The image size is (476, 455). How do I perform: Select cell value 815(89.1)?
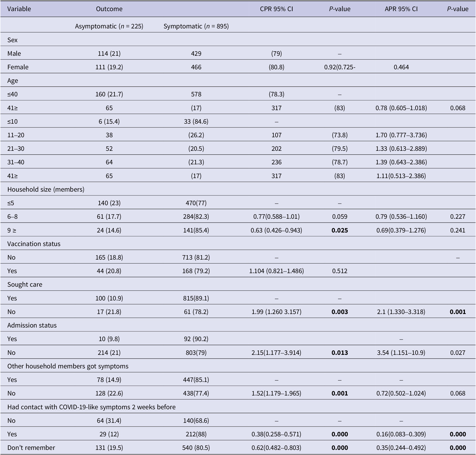[196, 298]
